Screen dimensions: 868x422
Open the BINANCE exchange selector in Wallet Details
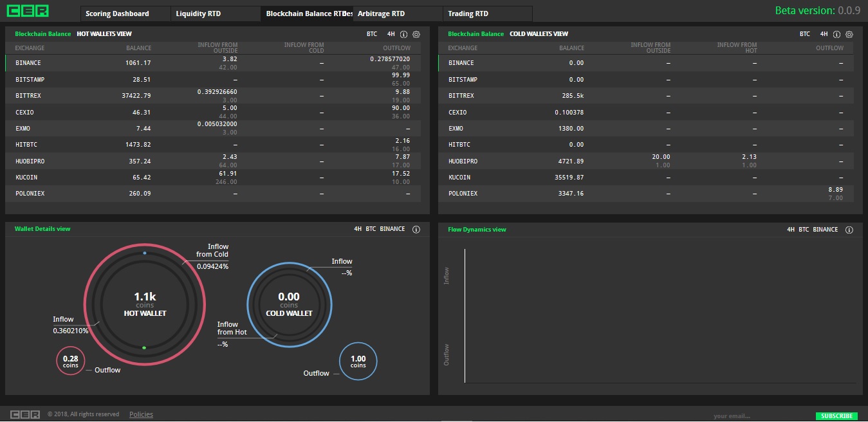[392, 229]
